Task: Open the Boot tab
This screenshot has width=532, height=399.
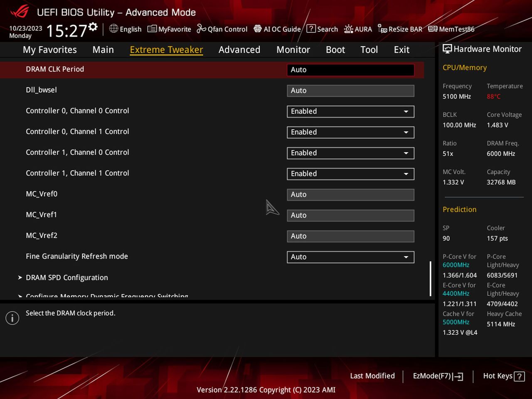Action: click(335, 50)
